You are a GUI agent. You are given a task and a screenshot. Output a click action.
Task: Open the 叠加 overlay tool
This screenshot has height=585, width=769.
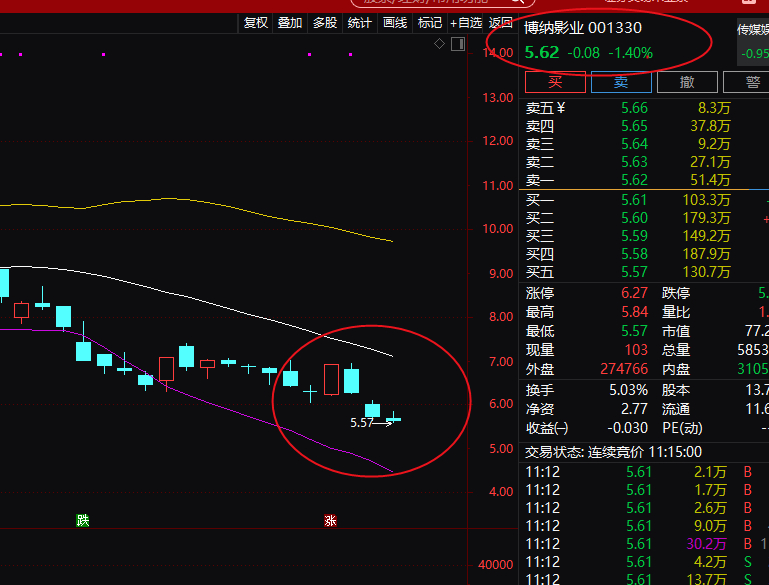pos(290,23)
